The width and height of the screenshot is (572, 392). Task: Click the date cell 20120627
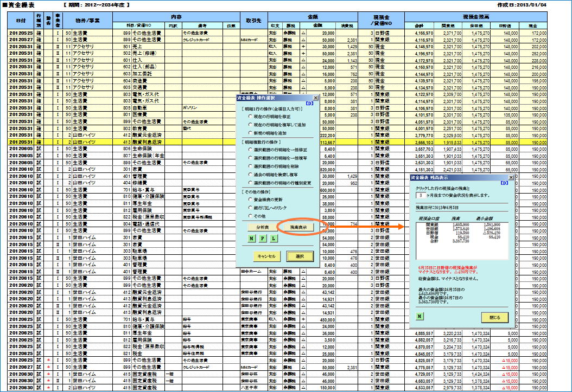(x=21, y=367)
